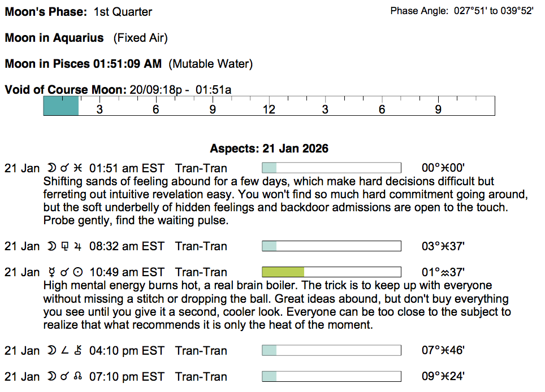This screenshot has width=545, height=392.
Task: Click the strength bar in the 07:10 pm row
Action: pos(331,377)
